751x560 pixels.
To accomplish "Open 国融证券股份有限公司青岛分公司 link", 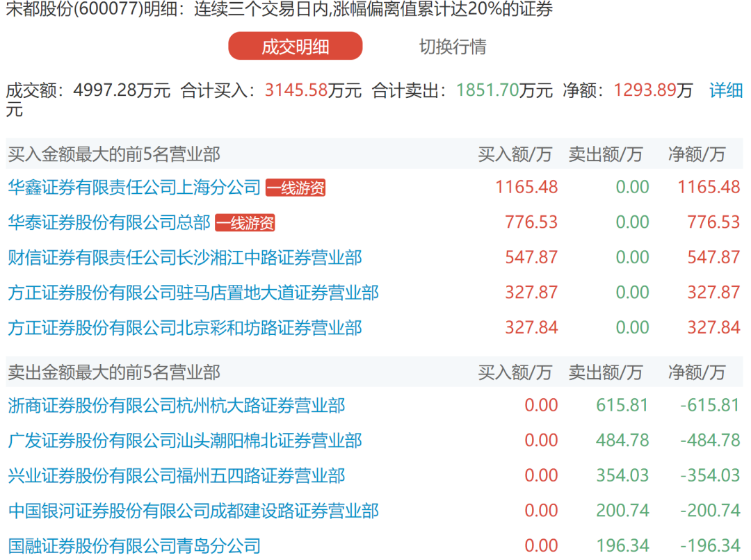I will coord(134,545).
